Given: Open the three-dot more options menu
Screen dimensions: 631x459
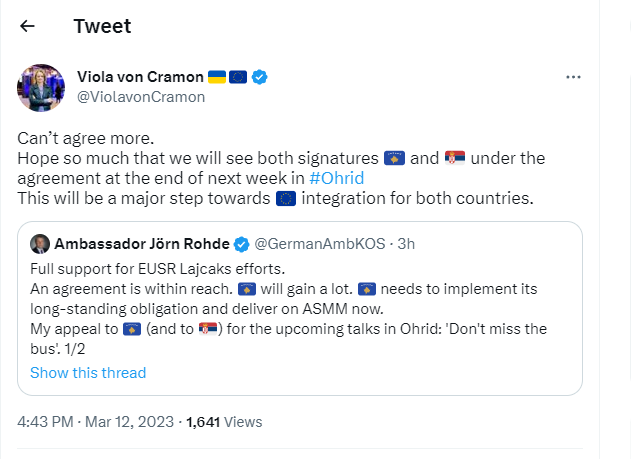Looking at the screenshot, I should coord(573,77).
